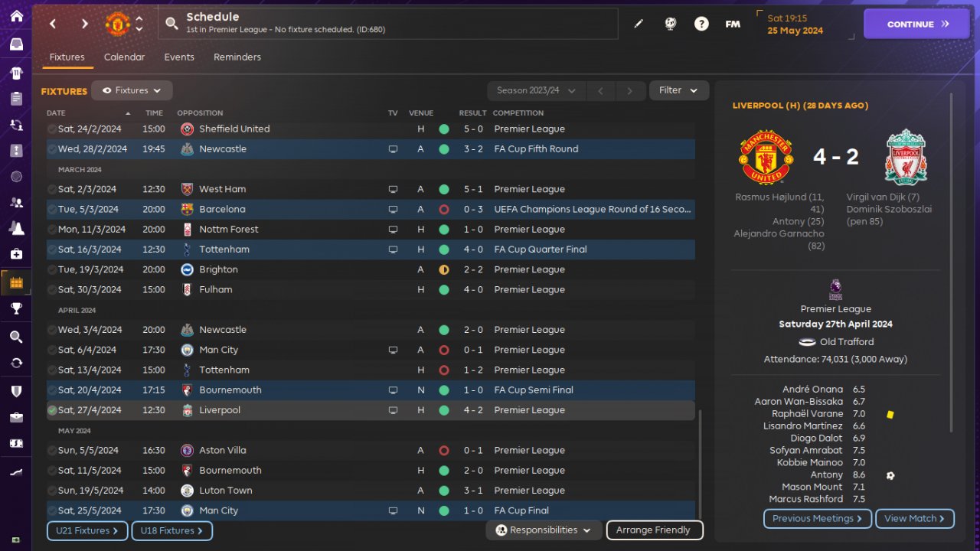Click the fixtures list scrollbar

click(700, 463)
